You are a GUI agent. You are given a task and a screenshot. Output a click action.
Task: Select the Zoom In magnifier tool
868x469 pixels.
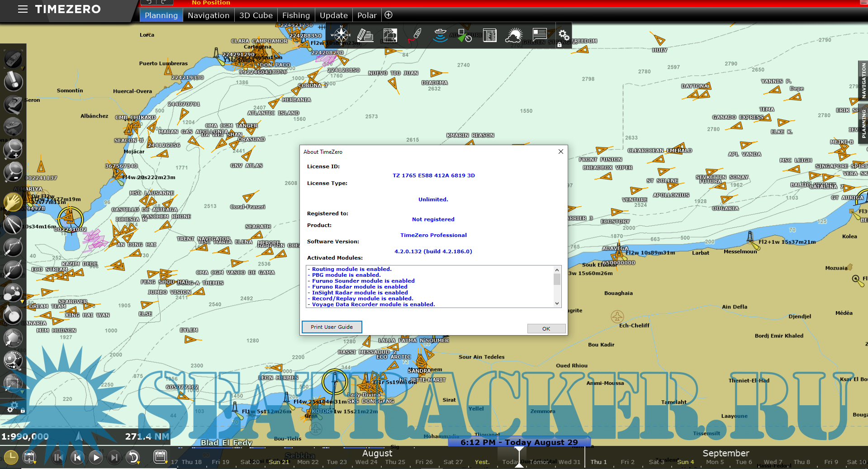pyautogui.click(x=13, y=149)
